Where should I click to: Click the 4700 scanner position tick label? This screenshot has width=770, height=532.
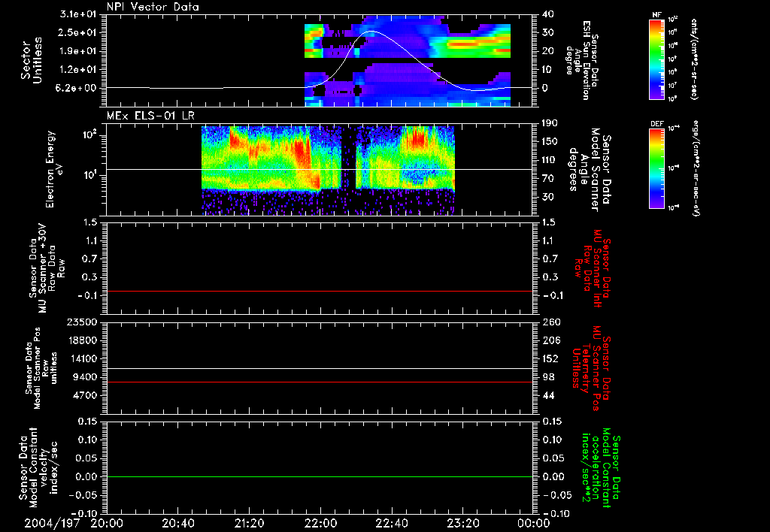[x=85, y=395]
